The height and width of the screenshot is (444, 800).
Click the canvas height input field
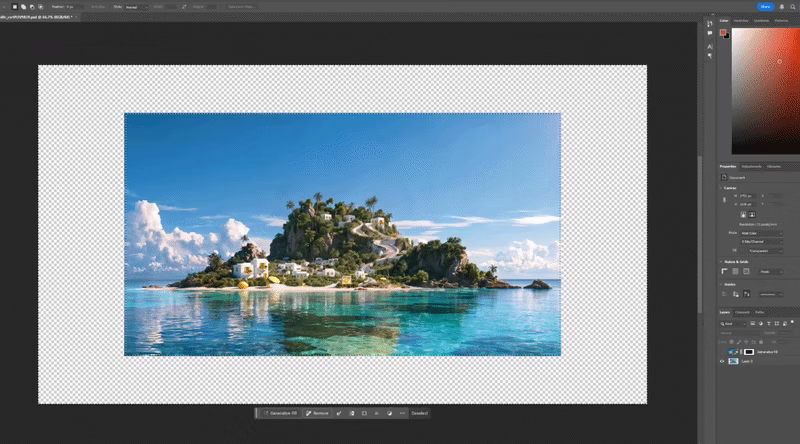pos(748,204)
